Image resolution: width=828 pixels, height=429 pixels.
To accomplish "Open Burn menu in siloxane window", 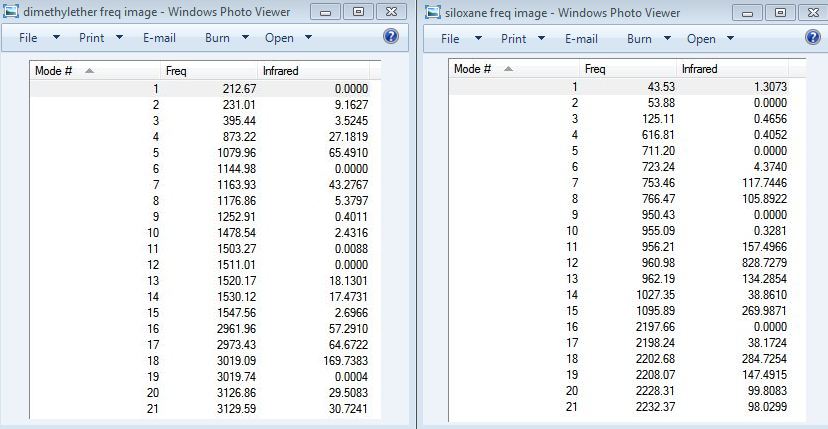I will click(639, 39).
